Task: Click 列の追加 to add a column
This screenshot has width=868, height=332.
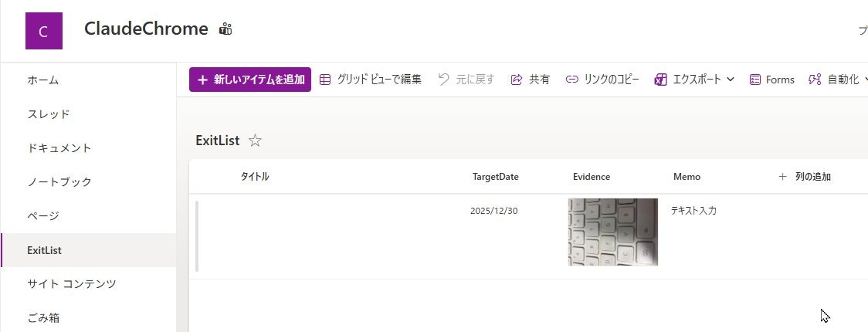Action: pos(805,177)
